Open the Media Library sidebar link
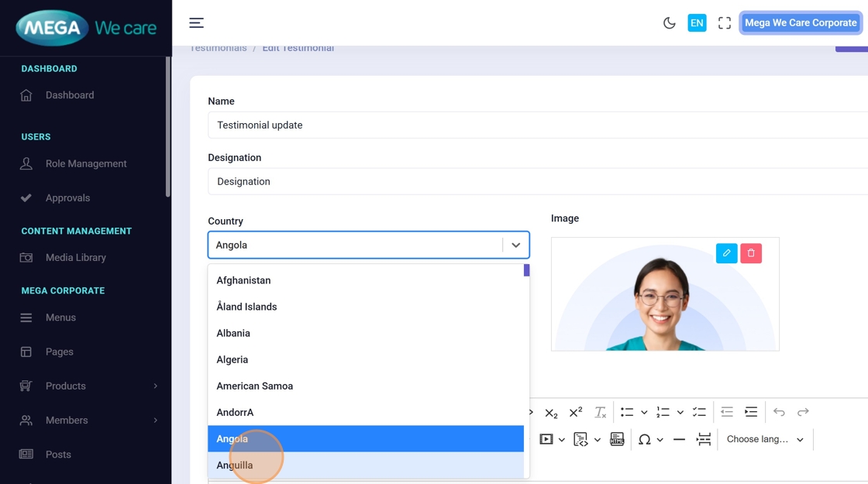 (x=75, y=257)
